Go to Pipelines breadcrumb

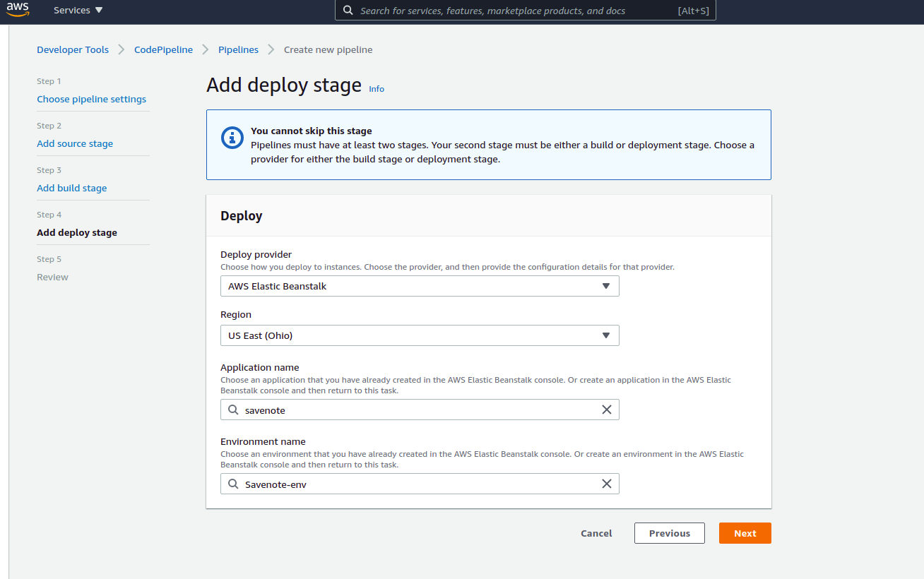pyautogui.click(x=238, y=50)
